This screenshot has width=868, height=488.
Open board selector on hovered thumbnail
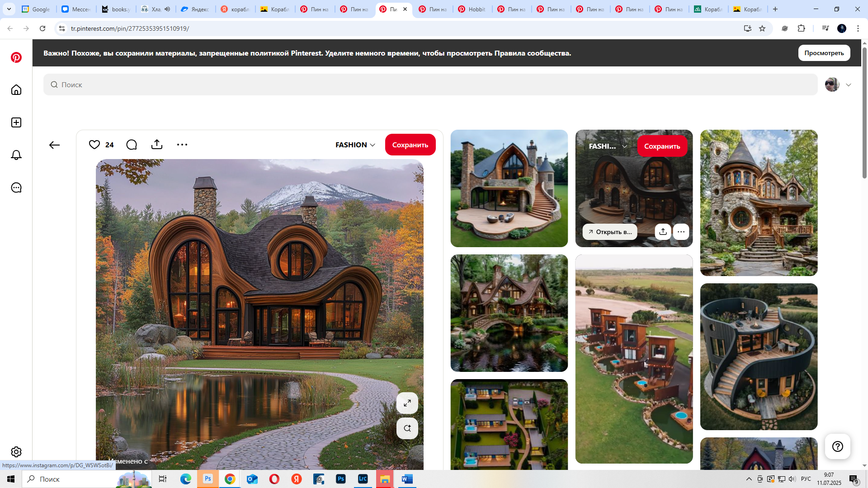point(608,146)
